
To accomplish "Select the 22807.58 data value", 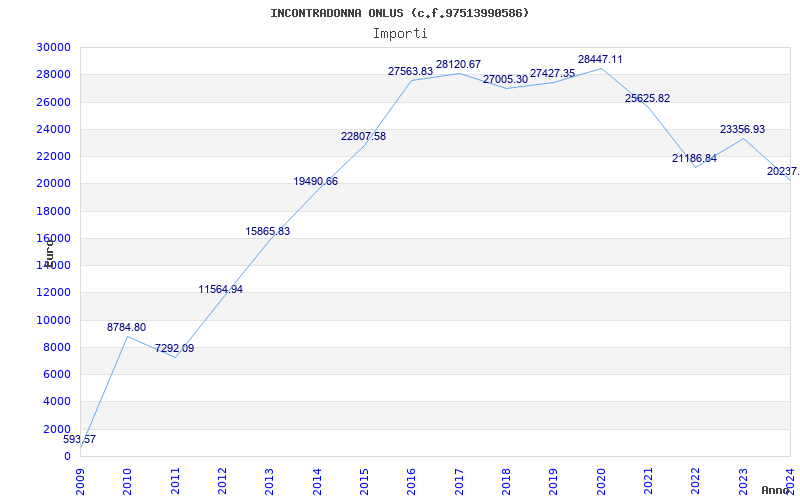I will [363, 137].
